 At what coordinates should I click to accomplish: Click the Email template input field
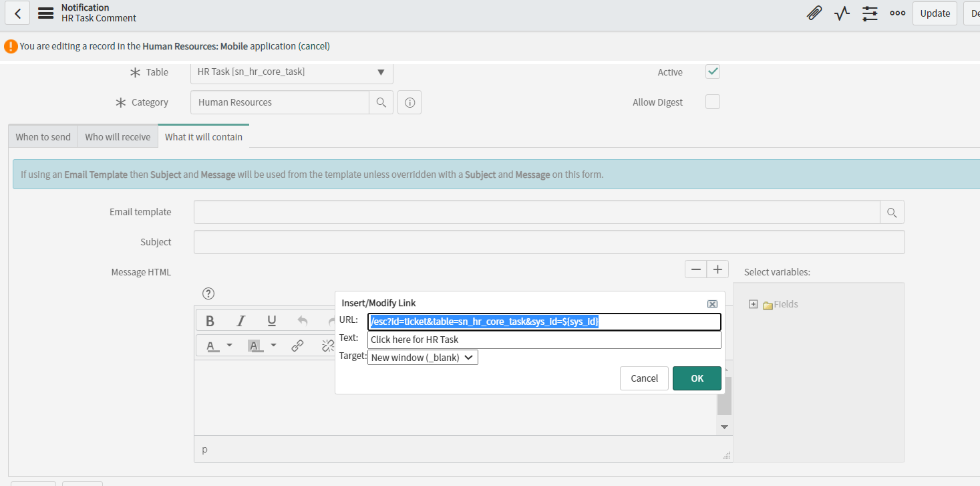tap(537, 212)
